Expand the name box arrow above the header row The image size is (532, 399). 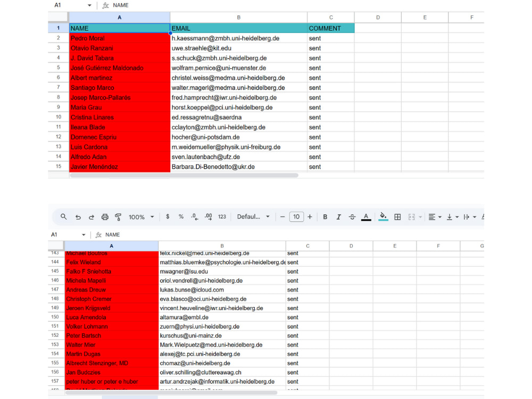(89, 5)
